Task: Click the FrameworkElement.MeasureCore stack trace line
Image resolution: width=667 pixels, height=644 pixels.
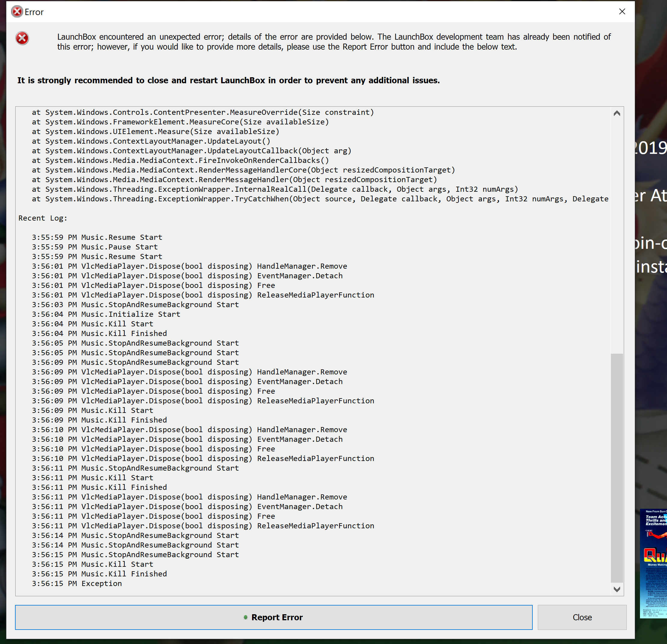Action: 180,122
